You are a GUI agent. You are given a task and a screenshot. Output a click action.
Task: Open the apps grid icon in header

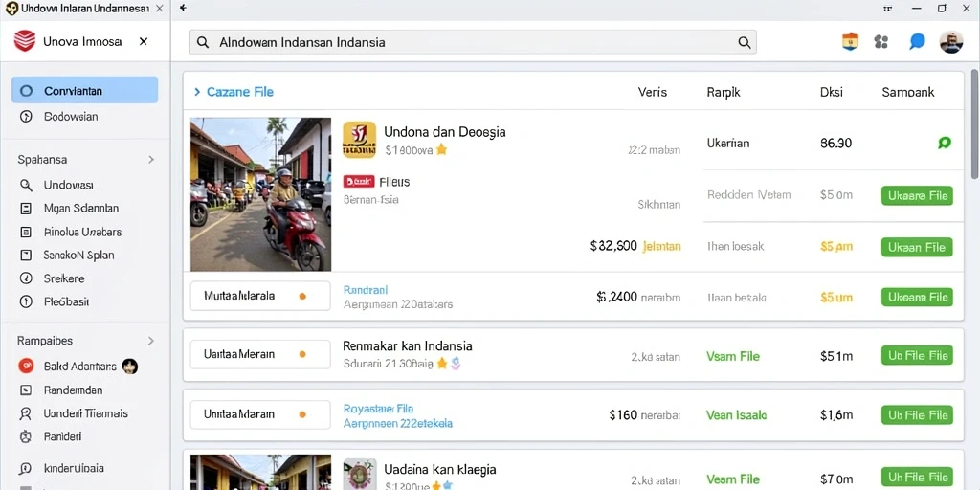pyautogui.click(x=881, y=42)
